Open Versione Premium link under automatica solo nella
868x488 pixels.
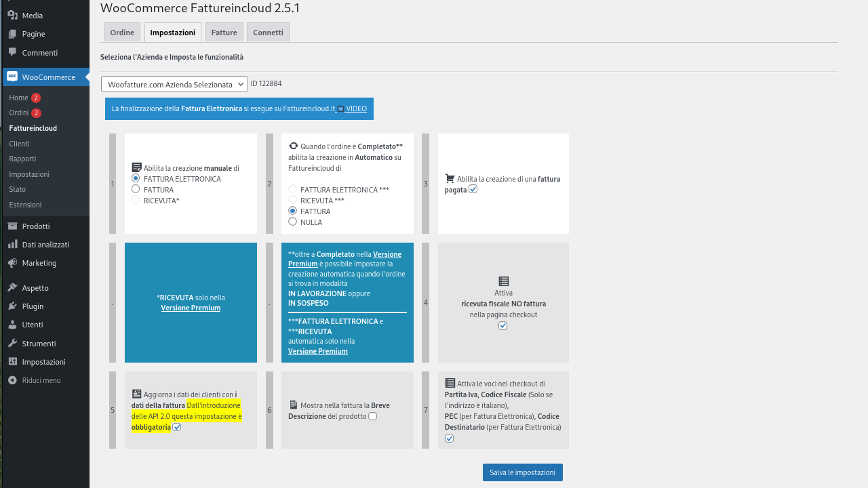pos(318,351)
